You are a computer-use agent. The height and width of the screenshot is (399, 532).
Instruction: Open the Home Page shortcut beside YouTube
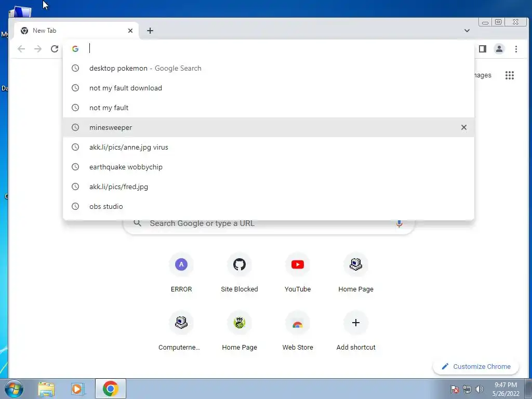[356, 273]
